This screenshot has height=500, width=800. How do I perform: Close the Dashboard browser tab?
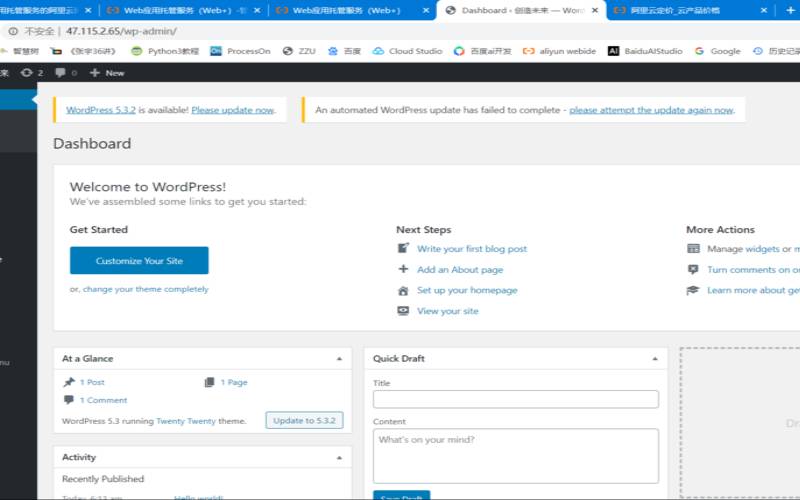tap(595, 10)
